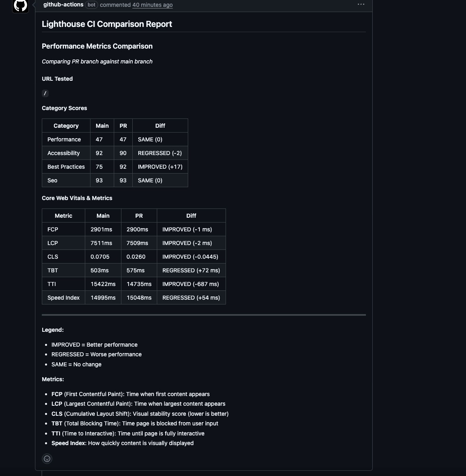Click the Performance Metrics Comparison heading
The height and width of the screenshot is (476, 466).
pyautogui.click(x=97, y=46)
